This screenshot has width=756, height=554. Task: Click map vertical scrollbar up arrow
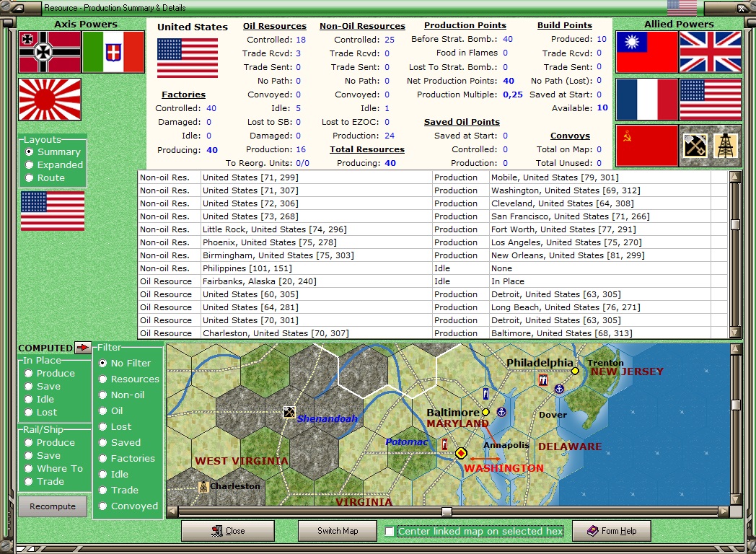pyautogui.click(x=736, y=348)
